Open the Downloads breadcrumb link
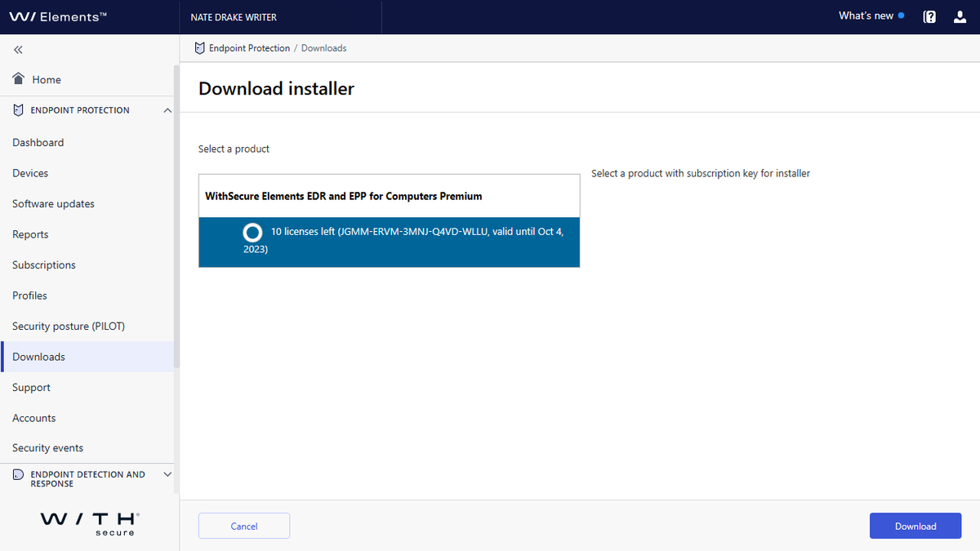Screen dimensions: 980x551 coord(323,48)
